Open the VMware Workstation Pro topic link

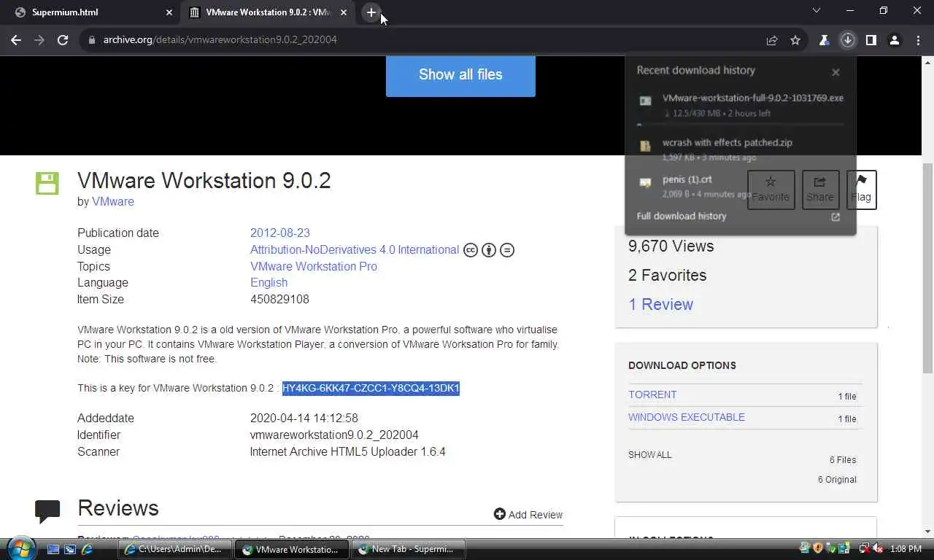(314, 267)
